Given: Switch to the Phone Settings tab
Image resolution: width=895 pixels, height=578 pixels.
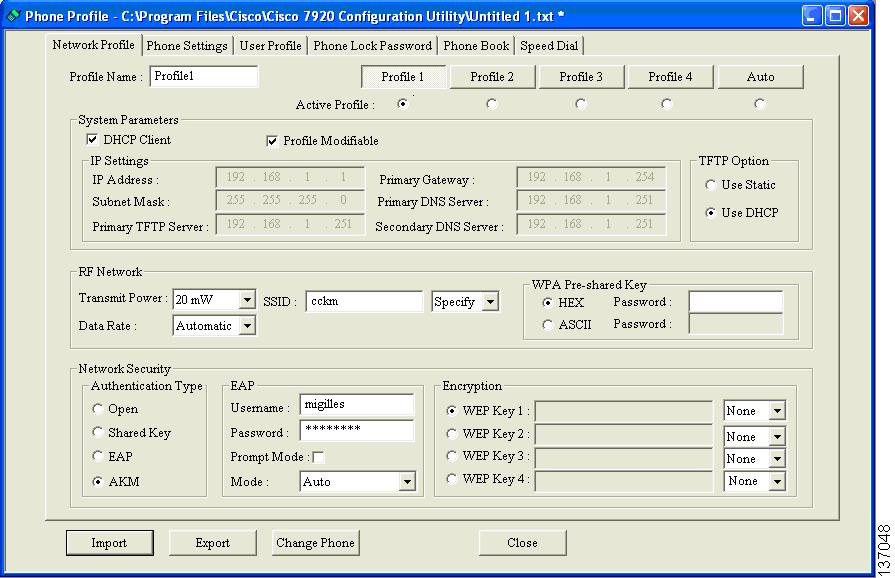Looking at the screenshot, I should 187,46.
